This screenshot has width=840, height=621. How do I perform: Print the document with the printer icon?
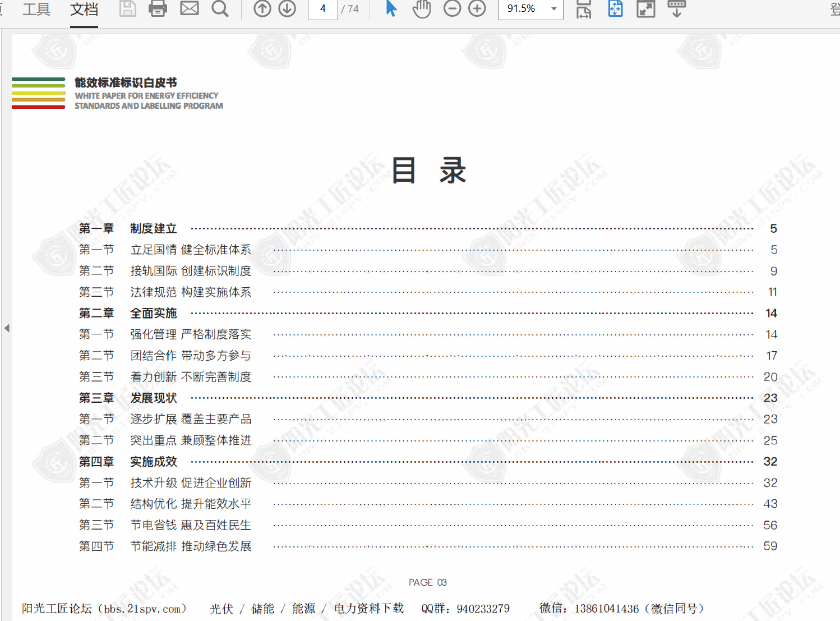click(x=158, y=8)
